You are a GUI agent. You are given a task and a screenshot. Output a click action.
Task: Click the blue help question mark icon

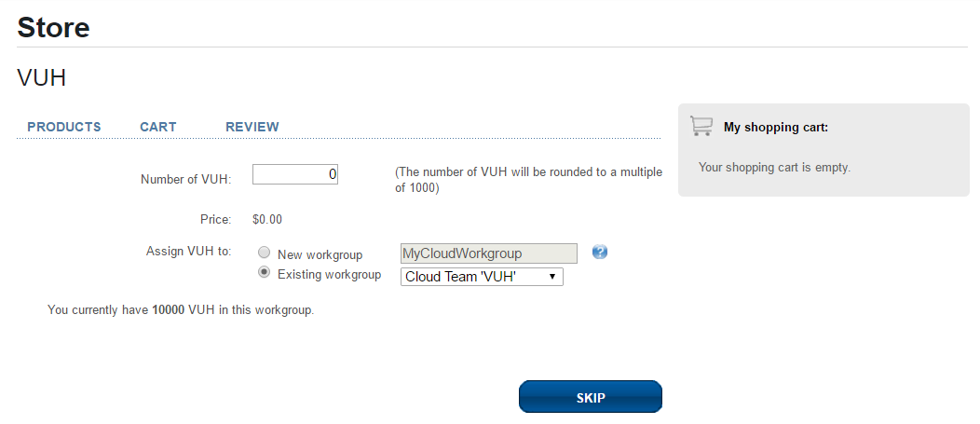(600, 252)
